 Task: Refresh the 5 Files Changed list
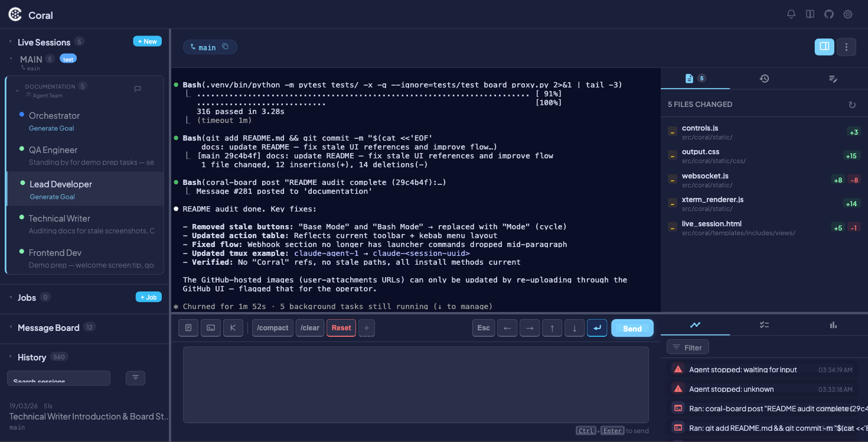click(852, 105)
